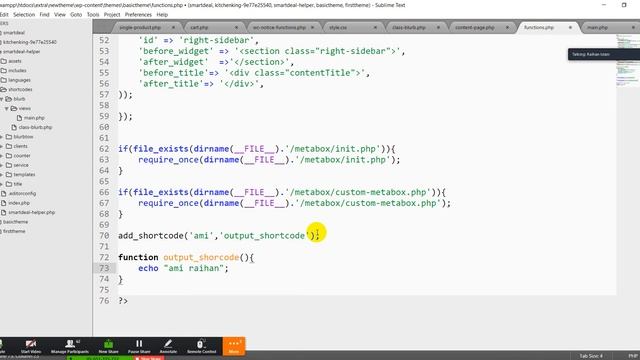This screenshot has height=360, width=640.
Task: Close the single-product.php tab
Action: (x=173, y=27)
